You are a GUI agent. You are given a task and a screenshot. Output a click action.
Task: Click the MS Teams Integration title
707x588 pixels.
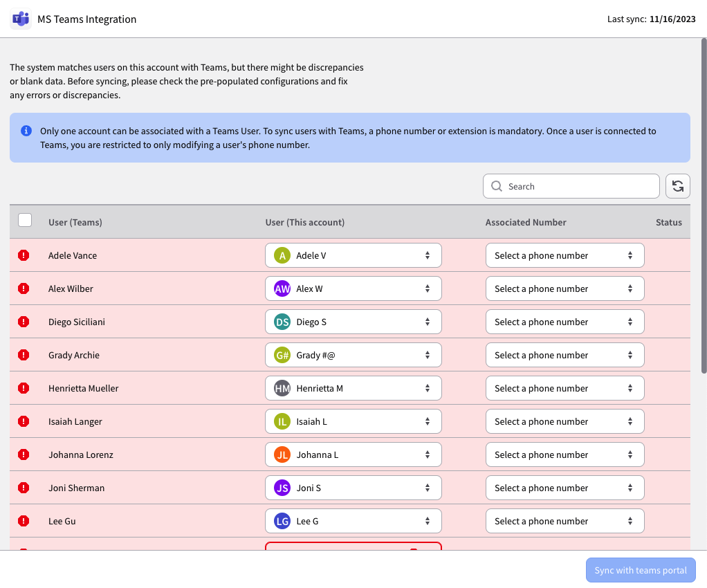tap(86, 19)
